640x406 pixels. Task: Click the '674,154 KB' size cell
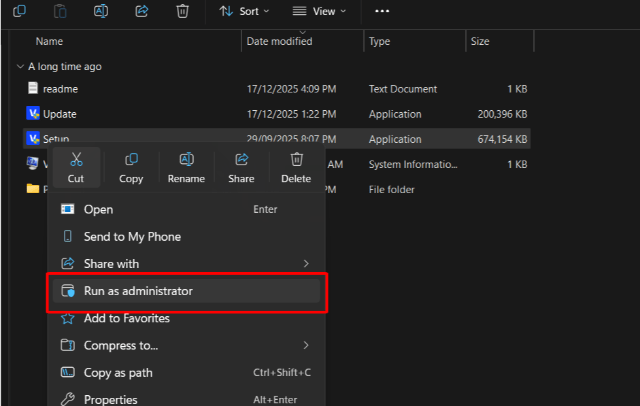(x=502, y=140)
